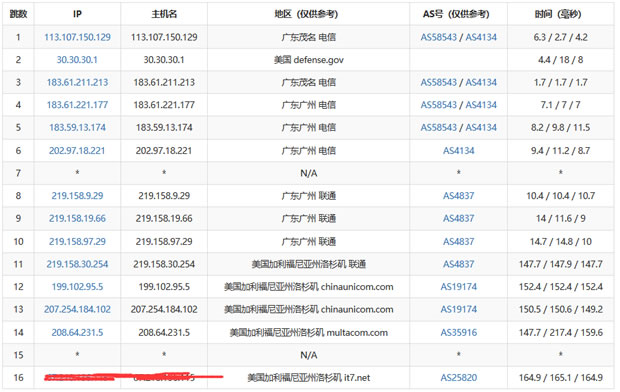Click AS19174 link in hop 12 row
Viewport: 620px width, 392px height.
459,287
